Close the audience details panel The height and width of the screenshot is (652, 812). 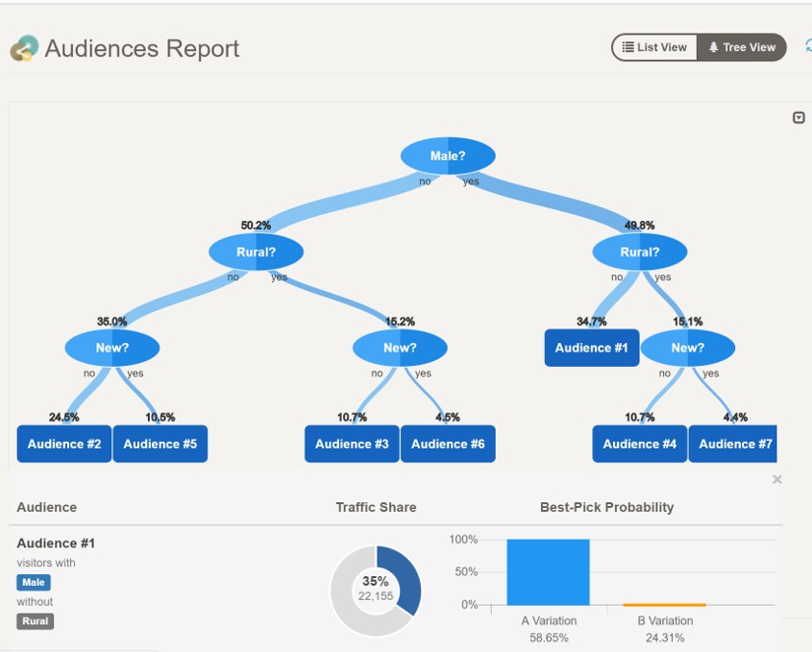[x=777, y=479]
